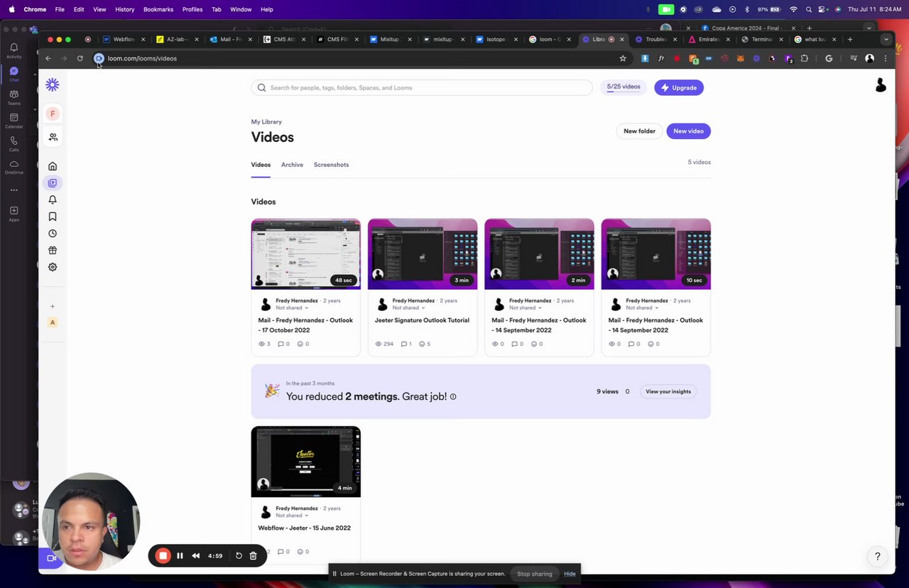The image size is (909, 588).
Task: Delete the recording with the trash icon
Action: [x=253, y=556]
